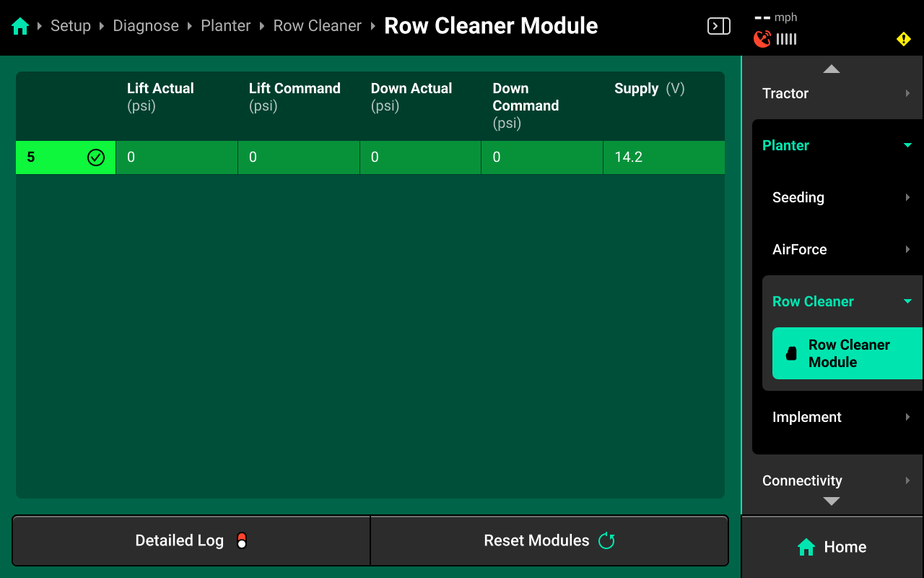Click the red GPS satellite status icon
The width and height of the screenshot is (924, 578).
coord(762,39)
